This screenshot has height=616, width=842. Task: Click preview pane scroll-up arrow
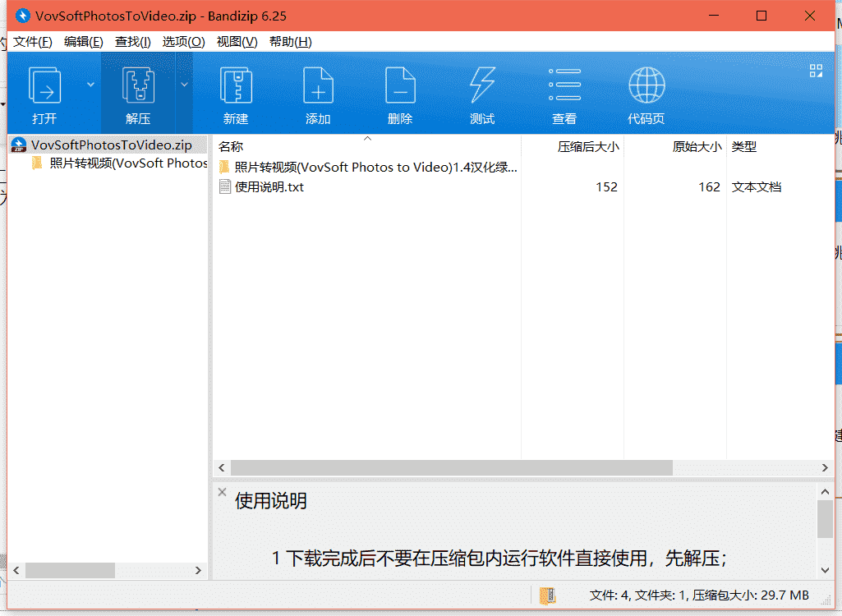point(825,491)
